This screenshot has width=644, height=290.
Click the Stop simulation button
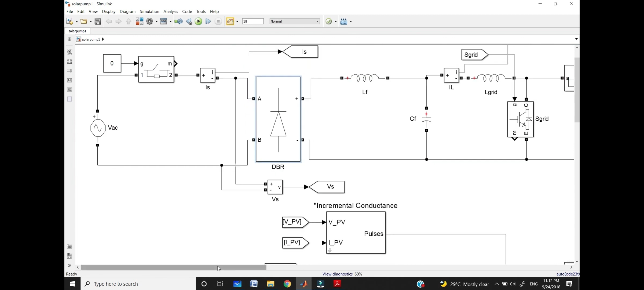(218, 21)
